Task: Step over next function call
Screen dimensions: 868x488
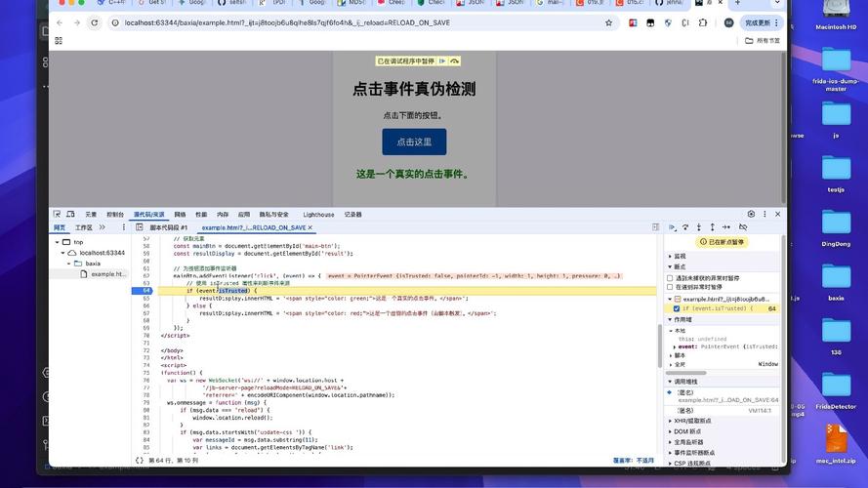Action: (685, 227)
